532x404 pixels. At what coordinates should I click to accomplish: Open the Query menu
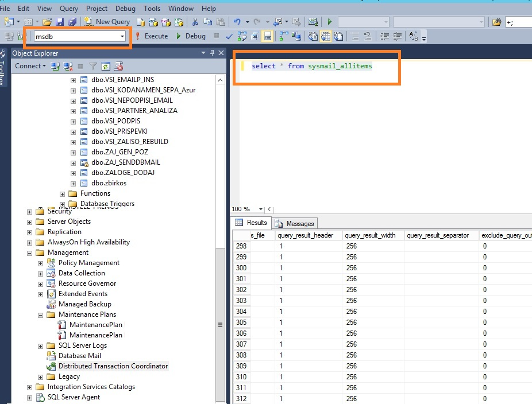[x=69, y=9]
